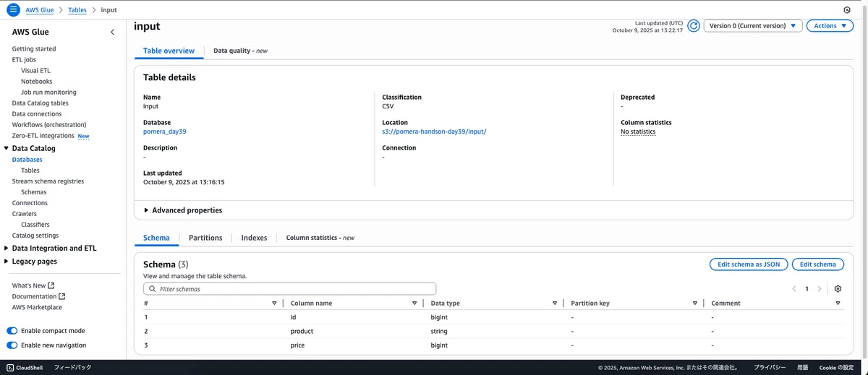The width and height of the screenshot is (868, 375).
Task: Click the Edit schema as JSON button
Action: coord(749,264)
